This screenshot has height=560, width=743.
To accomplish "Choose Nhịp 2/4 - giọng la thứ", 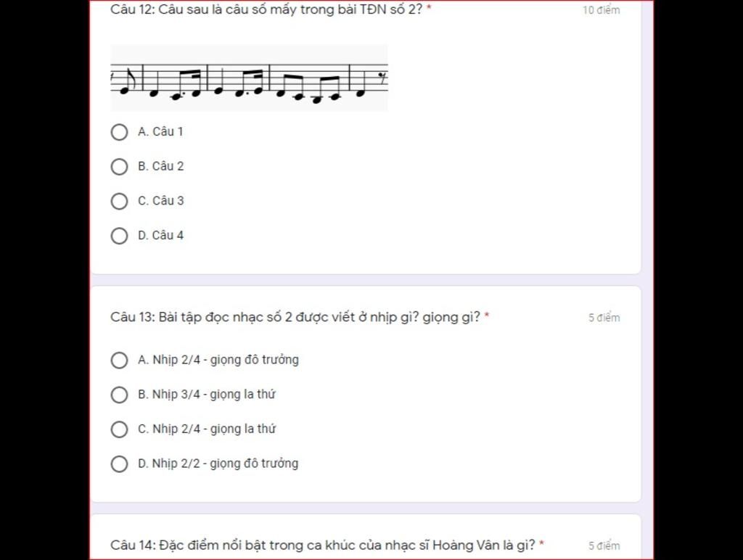I will click(119, 429).
